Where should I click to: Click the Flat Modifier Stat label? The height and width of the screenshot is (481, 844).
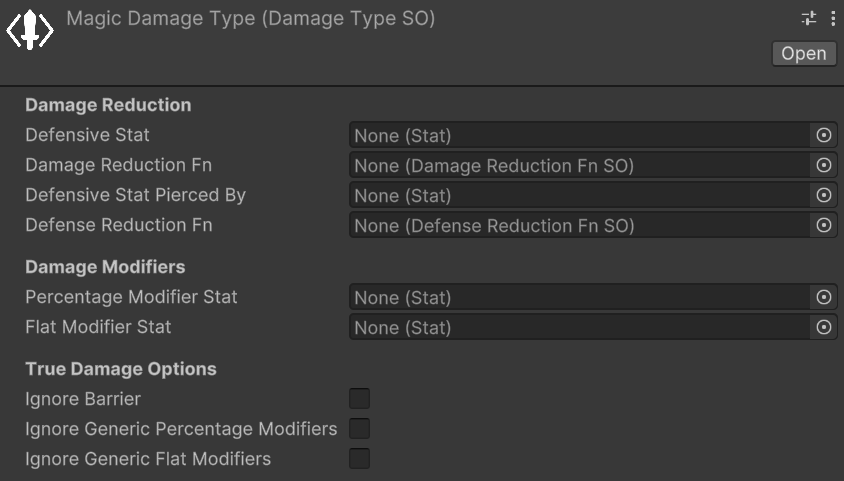98,327
